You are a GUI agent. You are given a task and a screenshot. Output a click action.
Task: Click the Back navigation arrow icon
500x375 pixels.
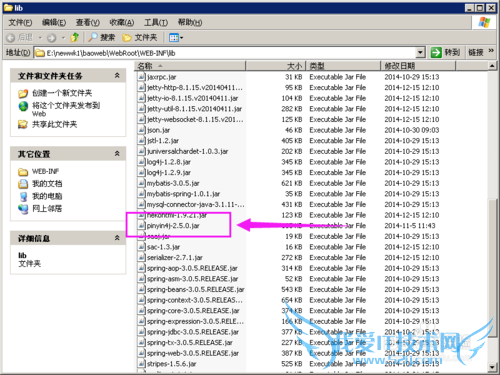point(10,38)
